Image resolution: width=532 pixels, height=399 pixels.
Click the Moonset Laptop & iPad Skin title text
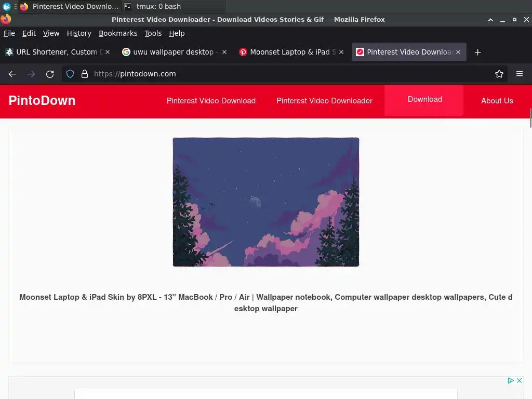click(266, 303)
